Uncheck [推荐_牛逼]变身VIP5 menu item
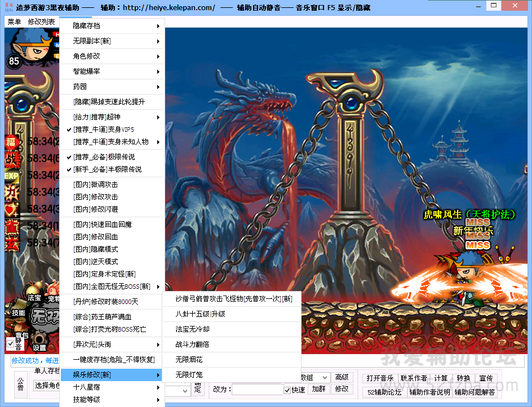Screen dimensions: 532x407 coord(112,129)
